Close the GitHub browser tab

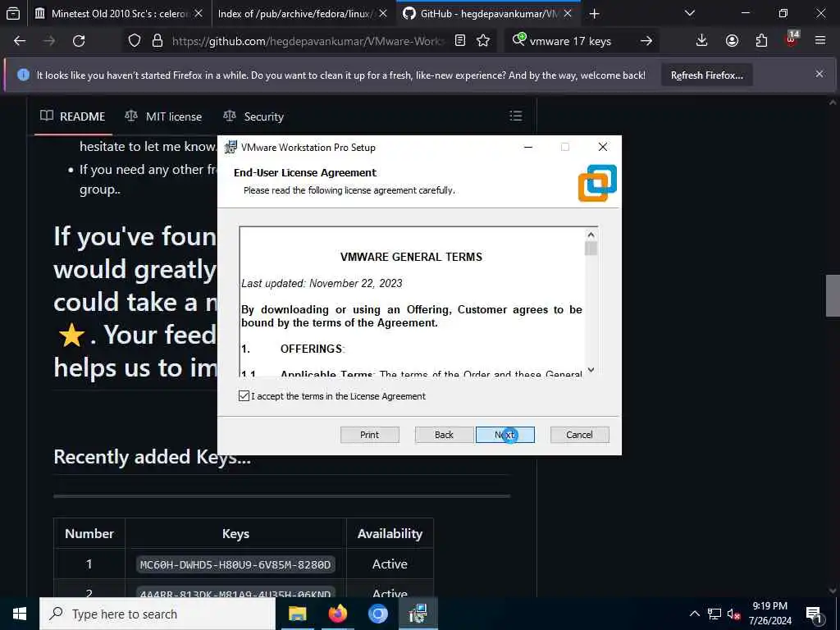click(568, 14)
